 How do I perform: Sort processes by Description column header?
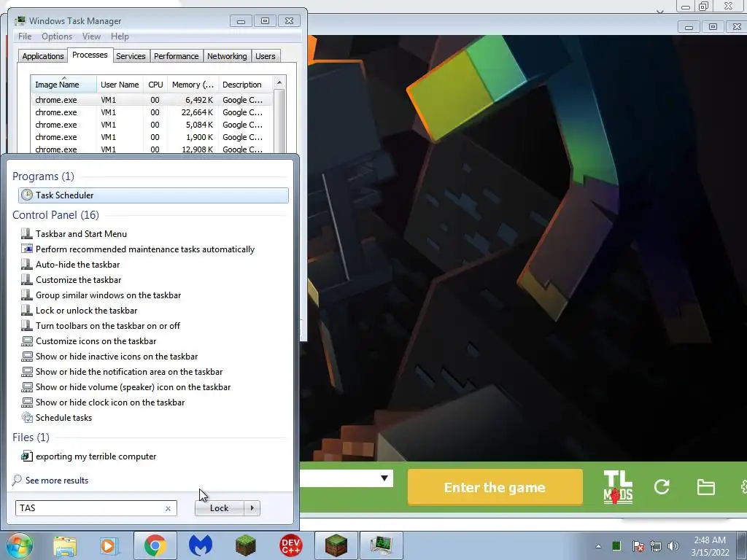[246, 85]
